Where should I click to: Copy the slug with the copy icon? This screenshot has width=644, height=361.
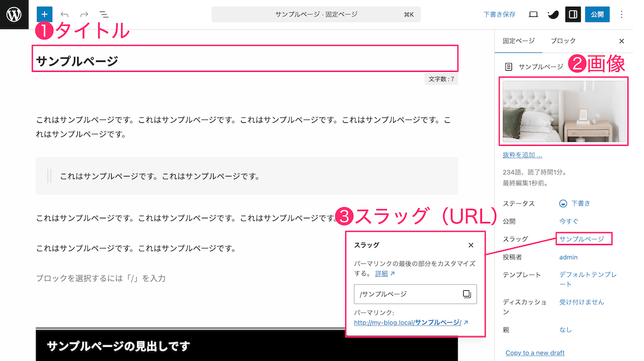click(x=467, y=294)
